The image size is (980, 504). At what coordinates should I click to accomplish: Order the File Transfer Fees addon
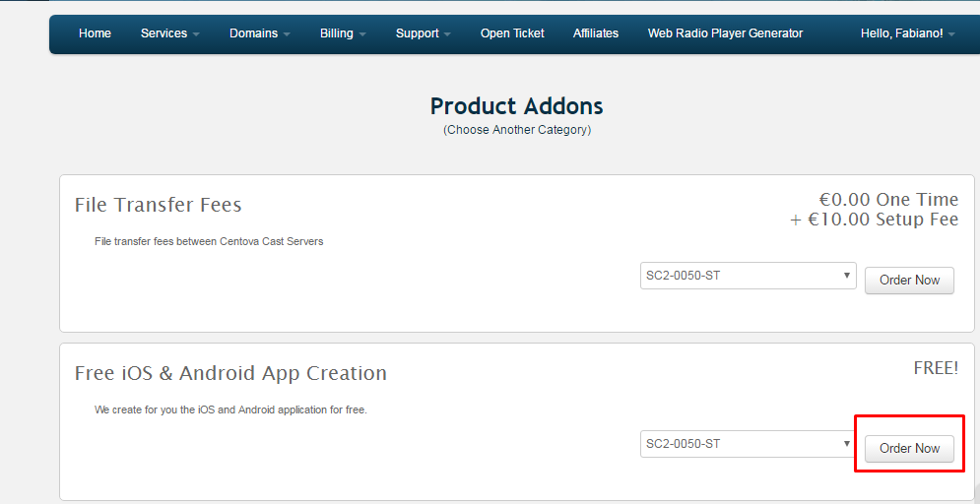909,281
